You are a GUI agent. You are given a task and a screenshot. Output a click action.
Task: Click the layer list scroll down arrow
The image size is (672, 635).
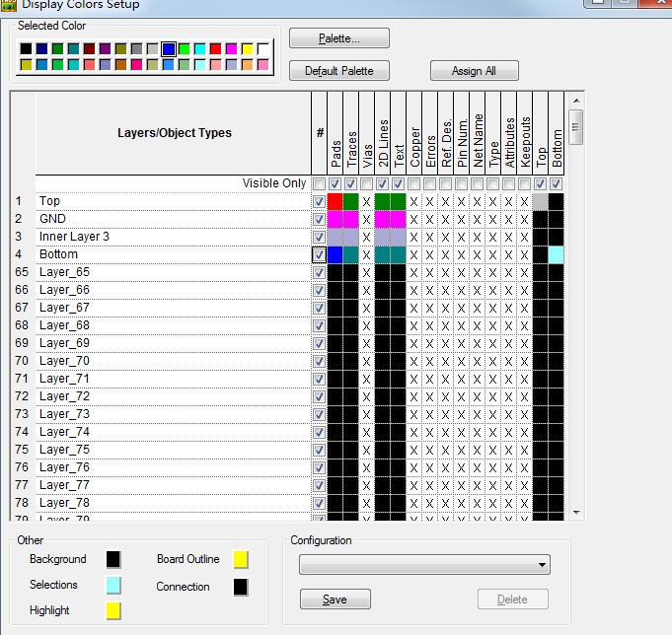[x=576, y=512]
